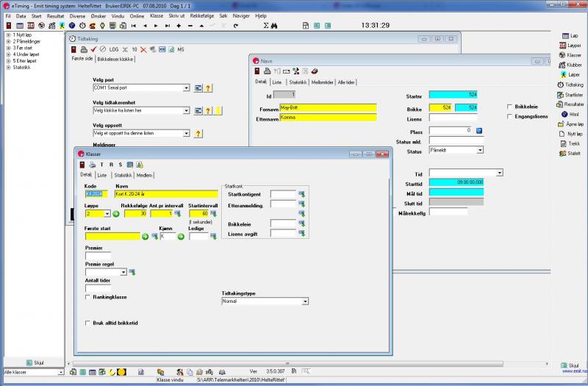
Task: Open the Resultat menu
Action: point(55,15)
